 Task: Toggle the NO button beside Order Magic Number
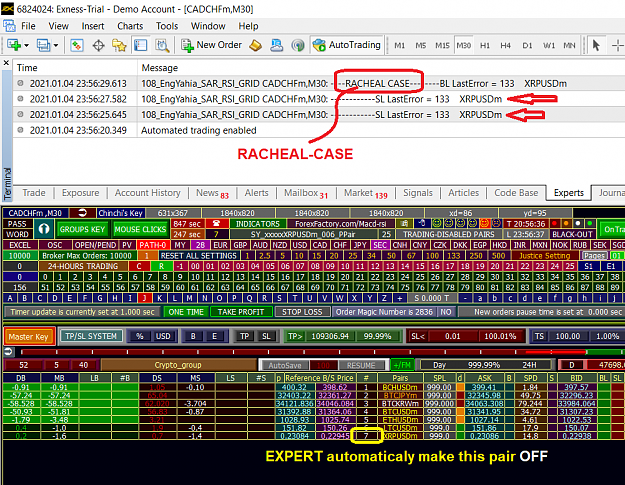pyautogui.click(x=446, y=312)
